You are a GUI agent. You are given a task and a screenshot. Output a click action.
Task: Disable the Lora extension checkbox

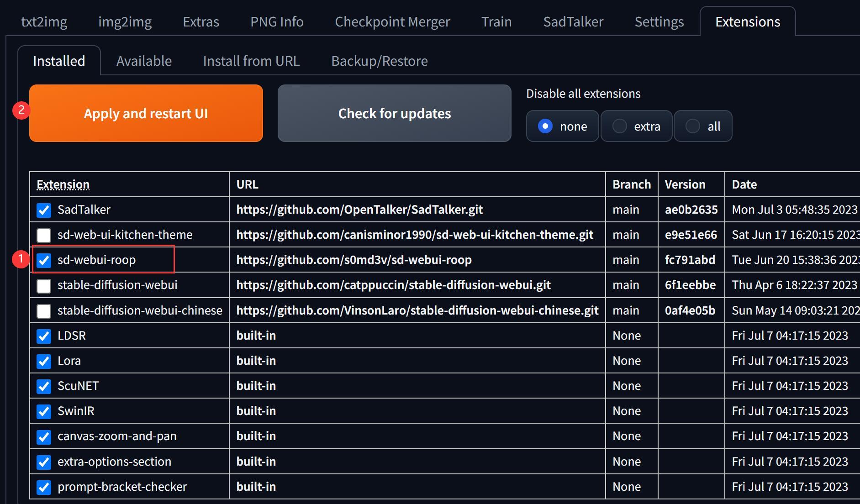pos(44,361)
